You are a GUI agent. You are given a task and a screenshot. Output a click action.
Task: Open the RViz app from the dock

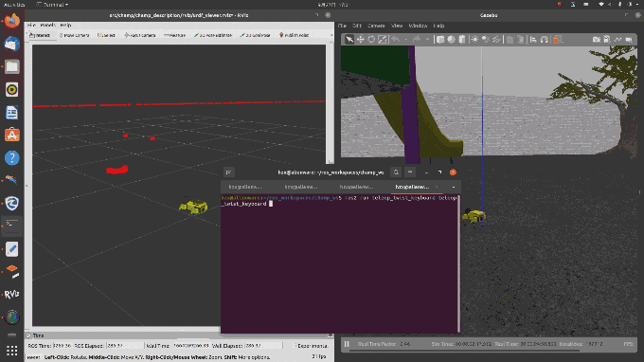[x=12, y=294]
